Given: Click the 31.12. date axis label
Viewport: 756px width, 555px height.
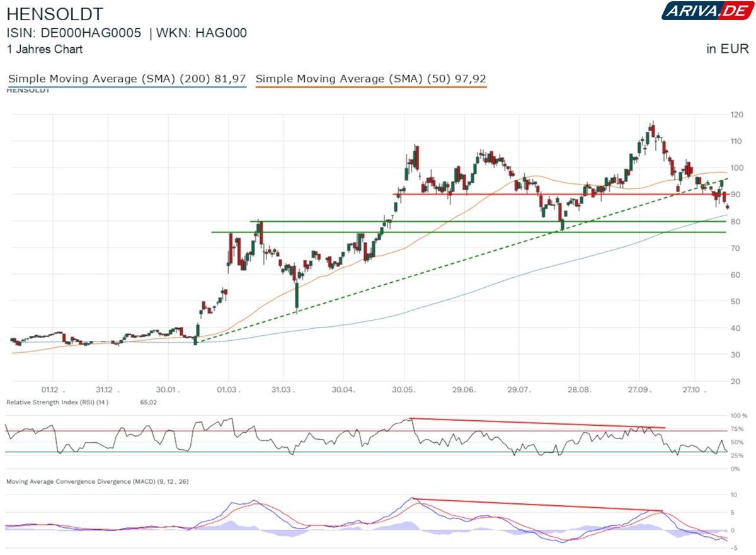Looking at the screenshot, I should tap(108, 391).
